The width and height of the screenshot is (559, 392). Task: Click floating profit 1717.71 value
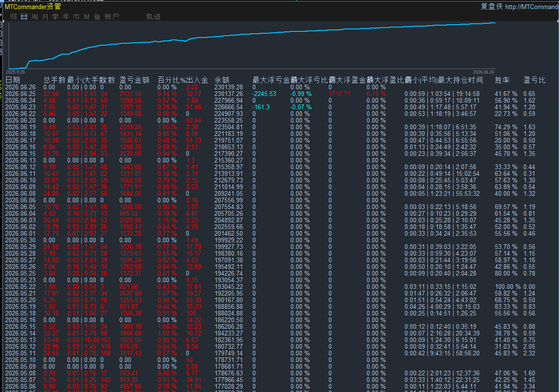pos(339,94)
